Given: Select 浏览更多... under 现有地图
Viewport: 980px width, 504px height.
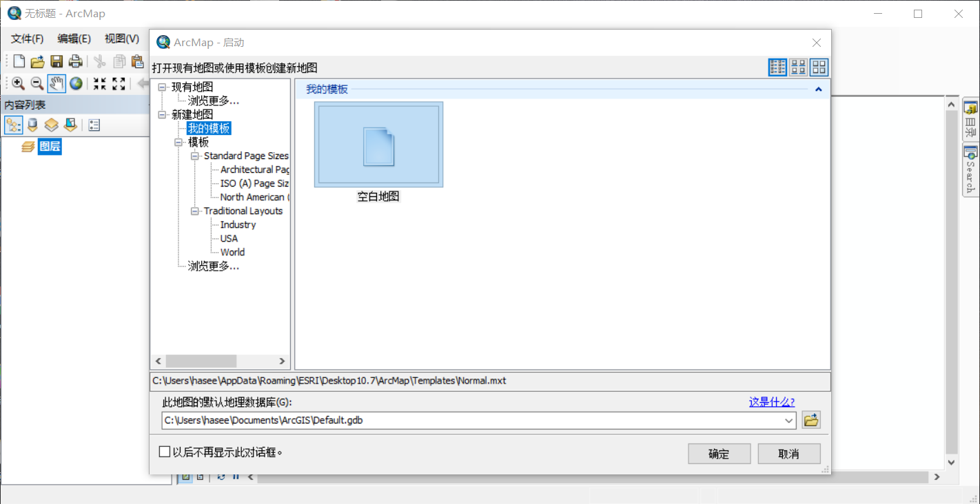Looking at the screenshot, I should coord(214,101).
